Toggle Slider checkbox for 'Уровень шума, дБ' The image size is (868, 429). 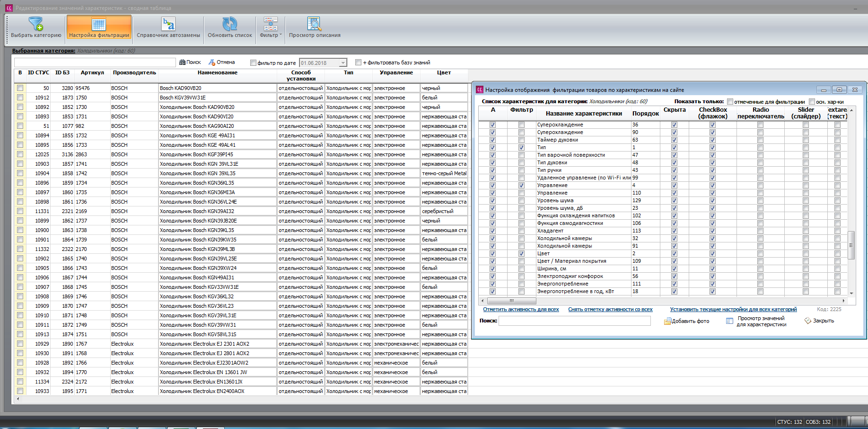pyautogui.click(x=806, y=208)
